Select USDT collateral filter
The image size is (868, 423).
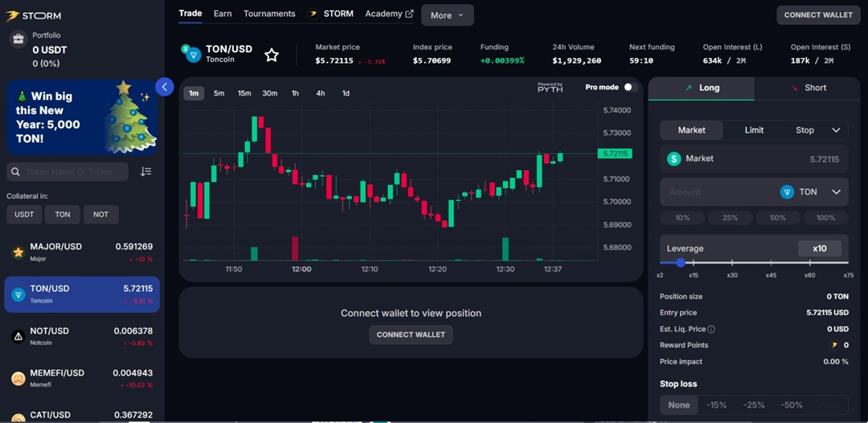24,214
